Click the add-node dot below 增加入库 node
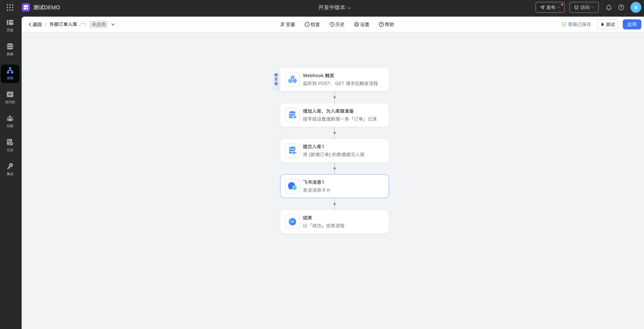This screenshot has width=644, height=329. pyautogui.click(x=334, y=133)
